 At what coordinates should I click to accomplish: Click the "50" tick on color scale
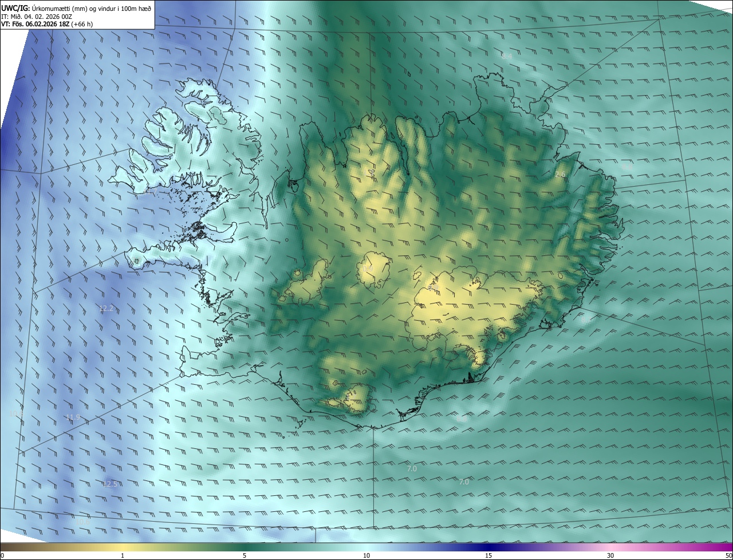pyautogui.click(x=728, y=555)
